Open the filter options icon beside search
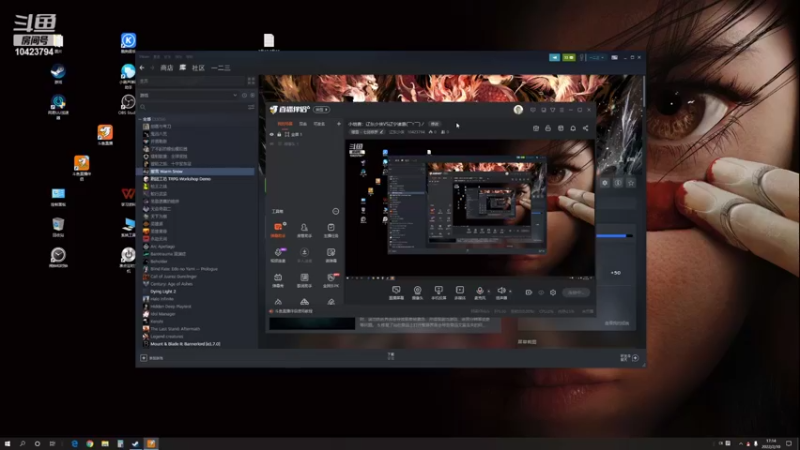This screenshot has width=800, height=450. pyautogui.click(x=251, y=107)
